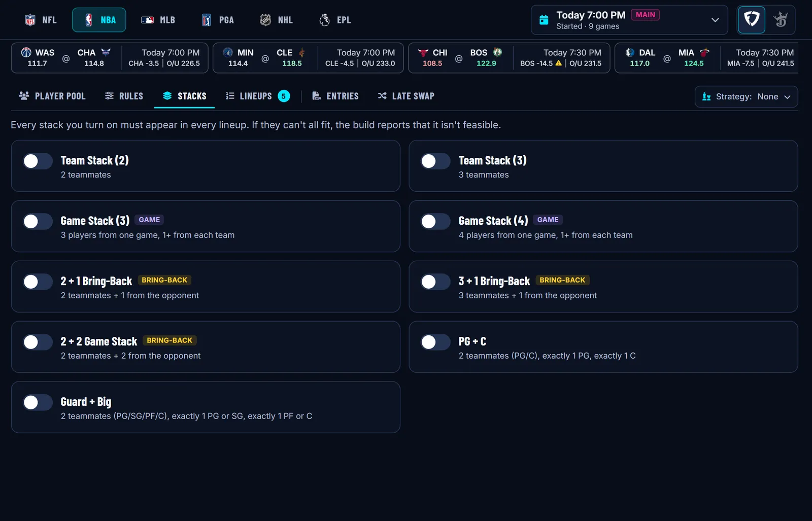Expand the Today 7:00 PM slate selector
The width and height of the screenshot is (812, 521).
click(x=629, y=20)
